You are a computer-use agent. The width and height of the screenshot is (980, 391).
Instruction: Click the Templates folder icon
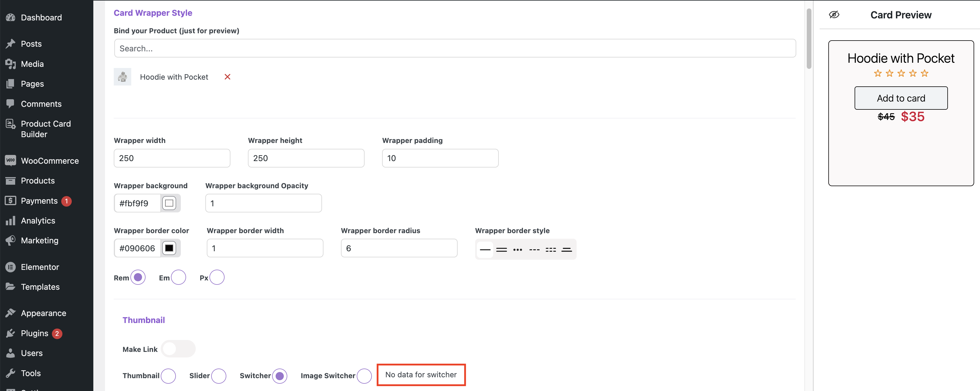[x=11, y=287]
